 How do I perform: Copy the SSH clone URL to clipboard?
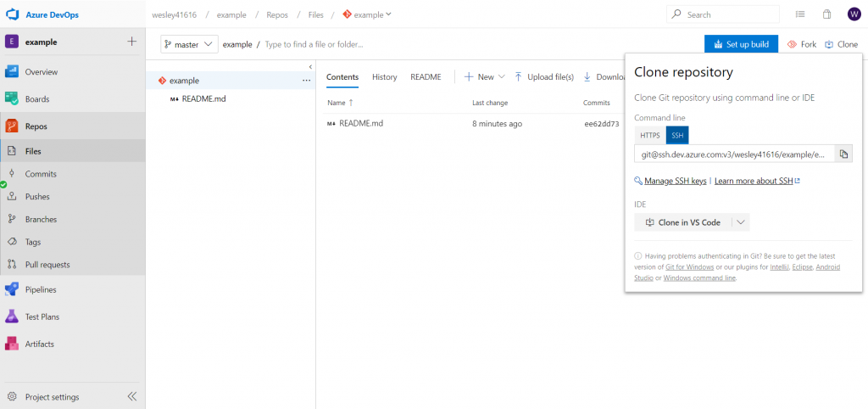[x=843, y=154]
